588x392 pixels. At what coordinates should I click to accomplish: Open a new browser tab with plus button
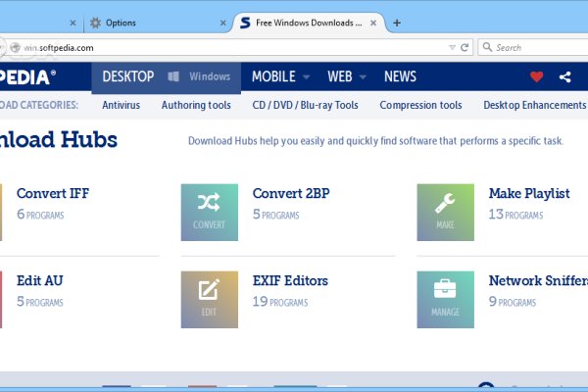pos(397,23)
